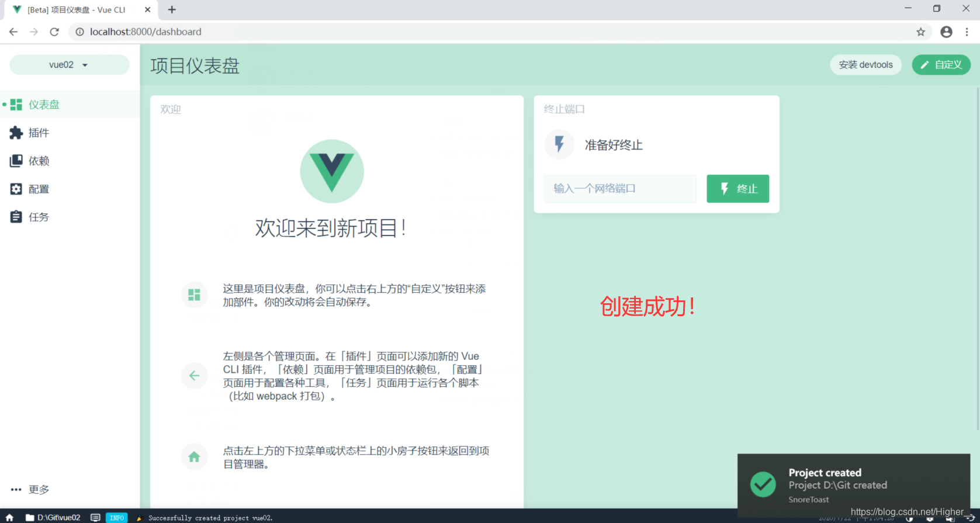
Task: Bookmark this page with star icon
Action: (x=920, y=32)
